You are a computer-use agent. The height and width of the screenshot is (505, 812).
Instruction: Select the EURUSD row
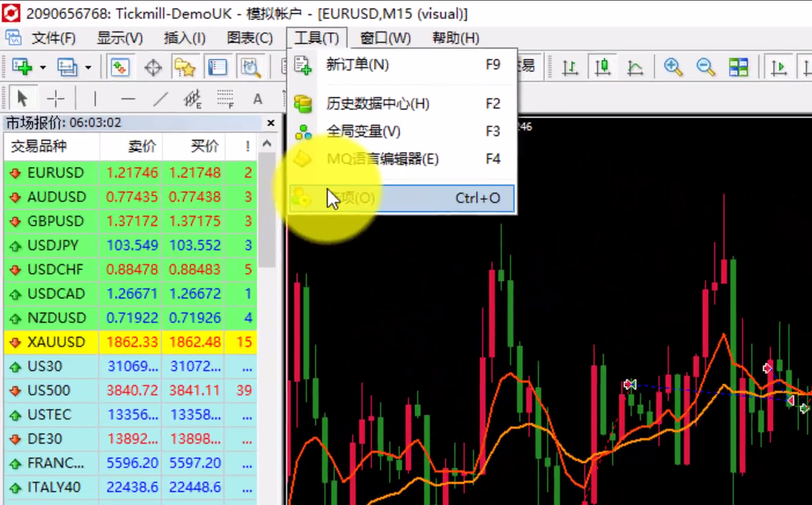point(130,172)
